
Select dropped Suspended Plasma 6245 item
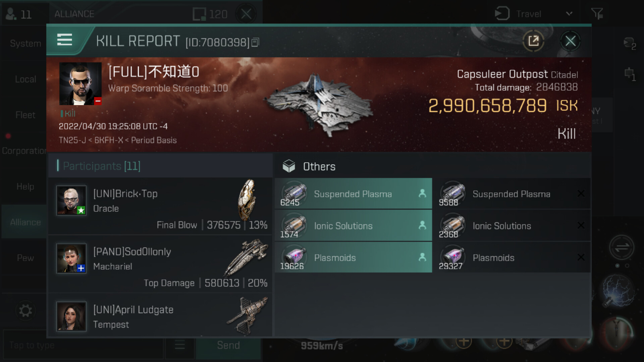[353, 194]
